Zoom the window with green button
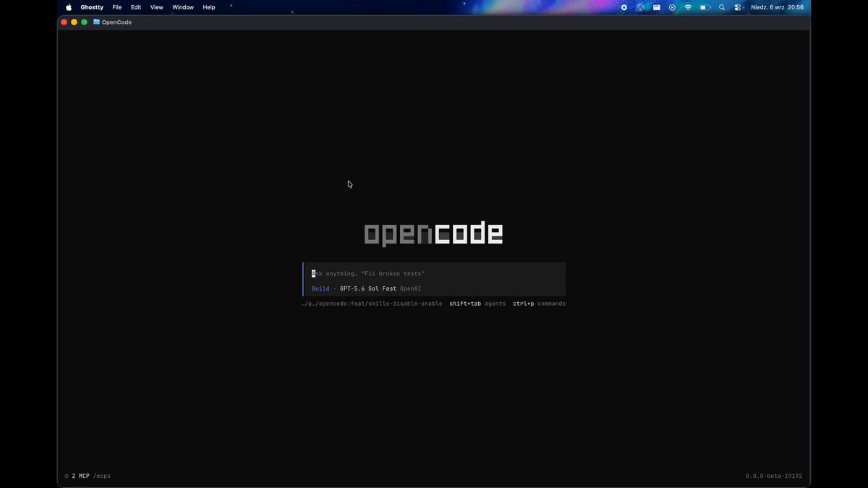This screenshot has height=488, width=868. point(84,22)
